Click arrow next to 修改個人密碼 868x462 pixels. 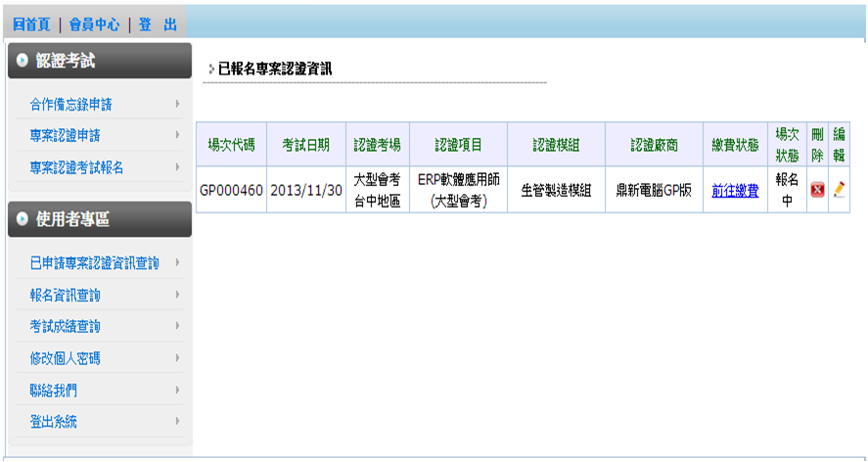tap(177, 358)
